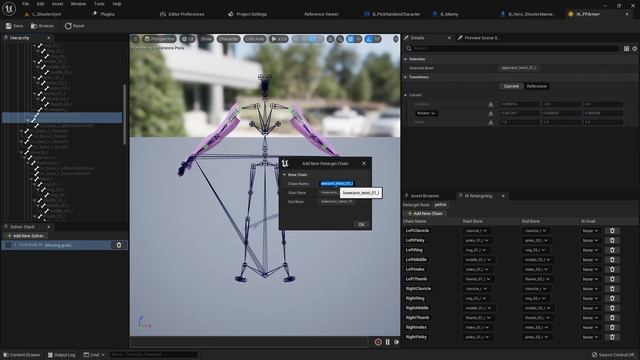Delete the LeftPinky retarget chain
The height and width of the screenshot is (360, 640).
click(x=612, y=240)
